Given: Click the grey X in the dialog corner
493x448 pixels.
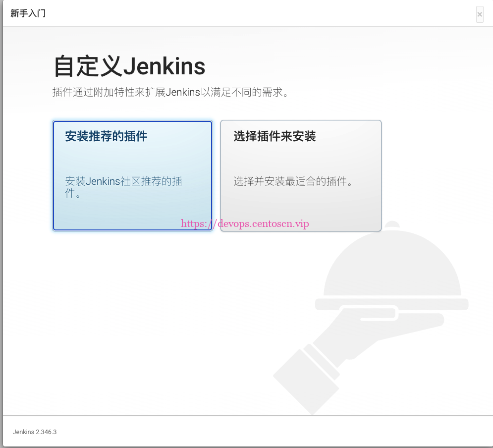Looking at the screenshot, I should click(480, 14).
